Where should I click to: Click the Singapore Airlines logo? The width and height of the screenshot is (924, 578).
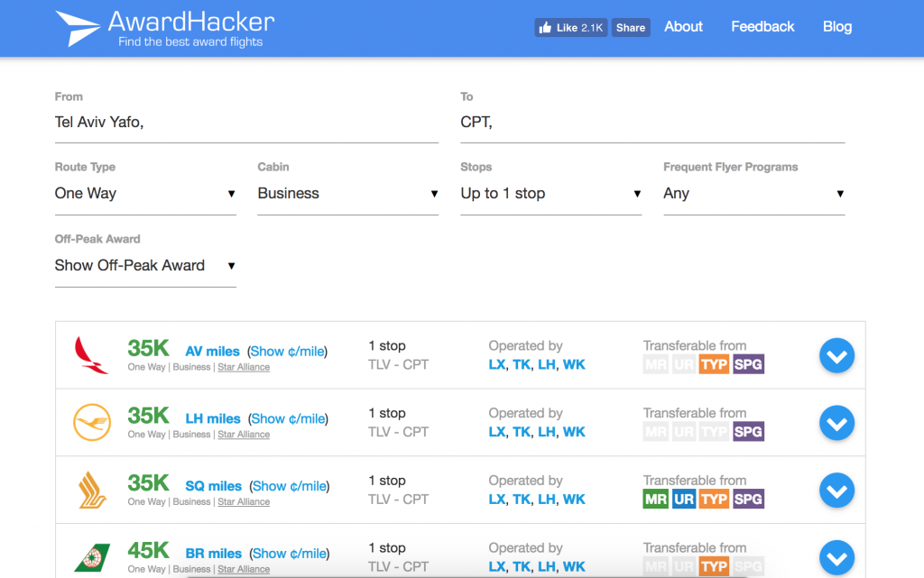click(x=92, y=490)
